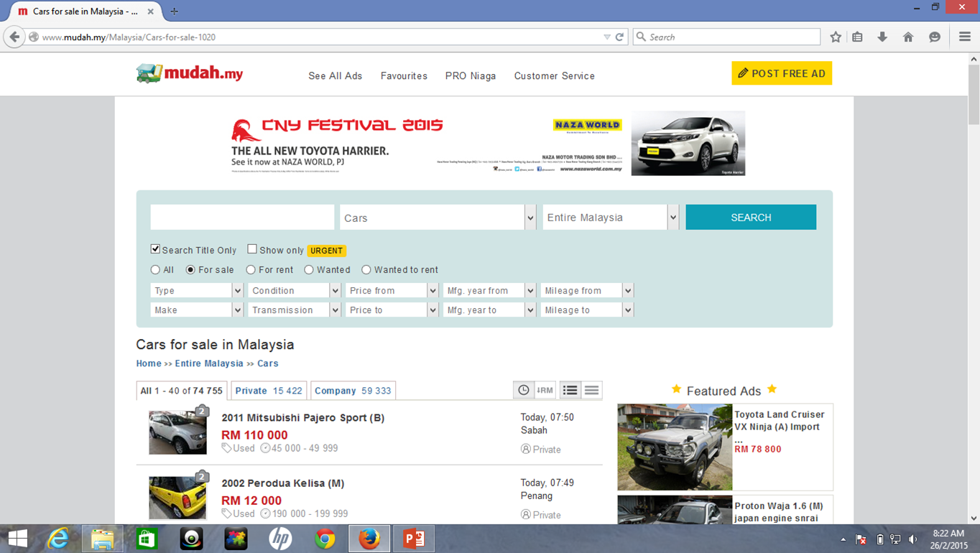The width and height of the screenshot is (980, 553).
Task: Click the Firefox taskbar icon
Action: coord(369,539)
